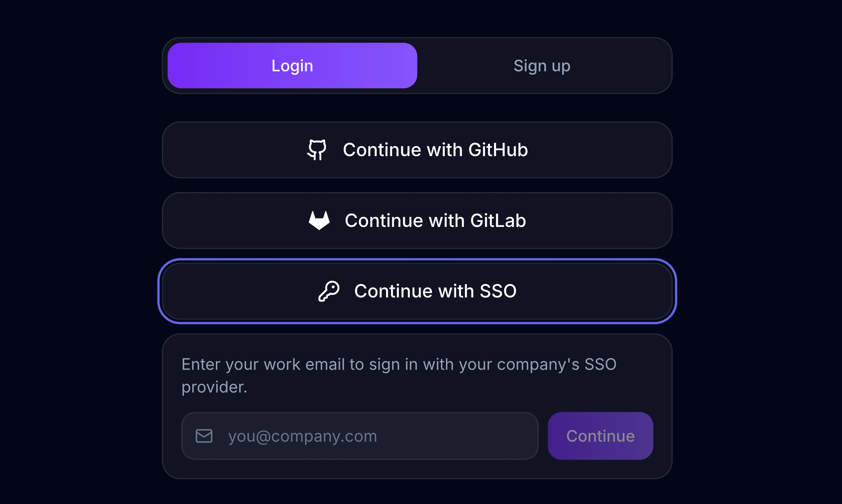This screenshot has width=842, height=504.
Task: Click the SSO provider instruction text
Action: point(399,365)
